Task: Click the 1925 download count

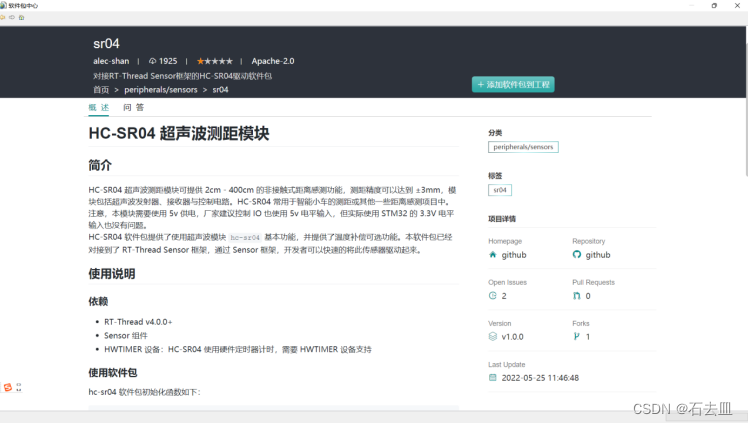Action: [x=168, y=61]
